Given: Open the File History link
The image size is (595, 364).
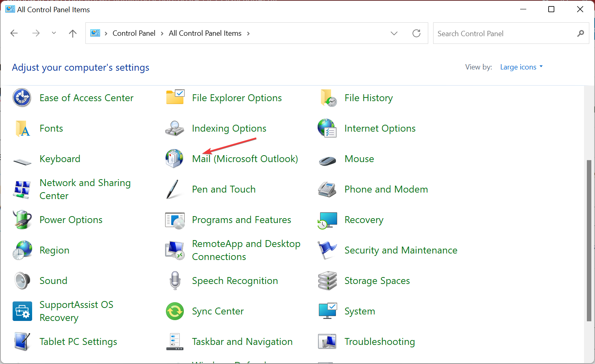Looking at the screenshot, I should point(368,98).
